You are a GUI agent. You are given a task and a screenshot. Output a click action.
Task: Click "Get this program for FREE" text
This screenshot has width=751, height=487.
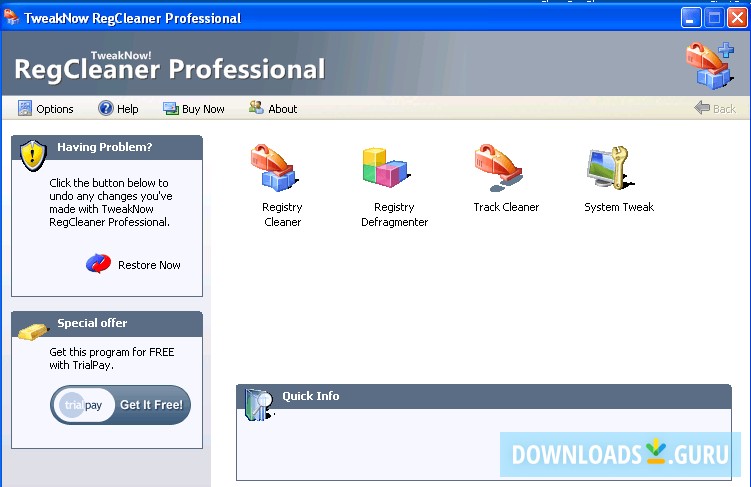112,352
